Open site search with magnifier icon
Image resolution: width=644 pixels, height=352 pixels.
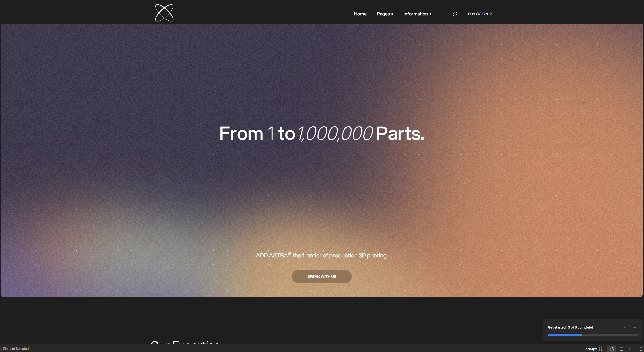(x=455, y=14)
